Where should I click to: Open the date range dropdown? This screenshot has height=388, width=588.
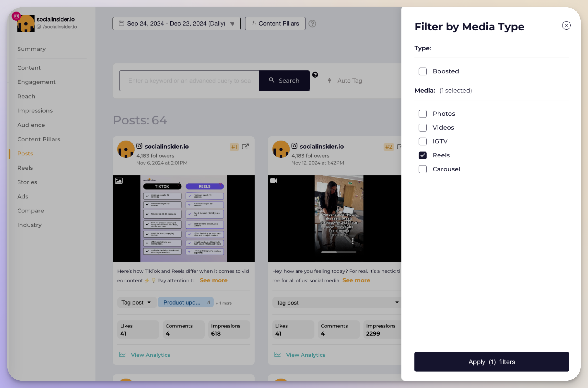point(176,24)
